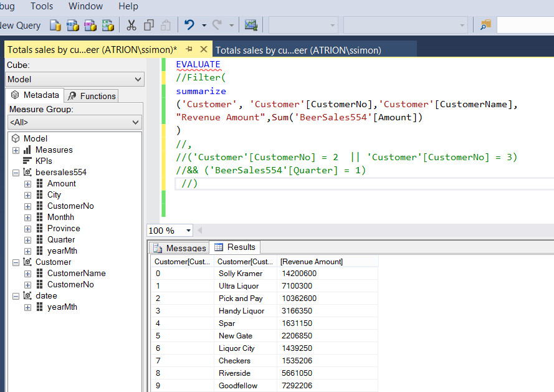The width and height of the screenshot is (554, 392).
Task: Click the MDX query icon in toolbar
Action: (73, 26)
